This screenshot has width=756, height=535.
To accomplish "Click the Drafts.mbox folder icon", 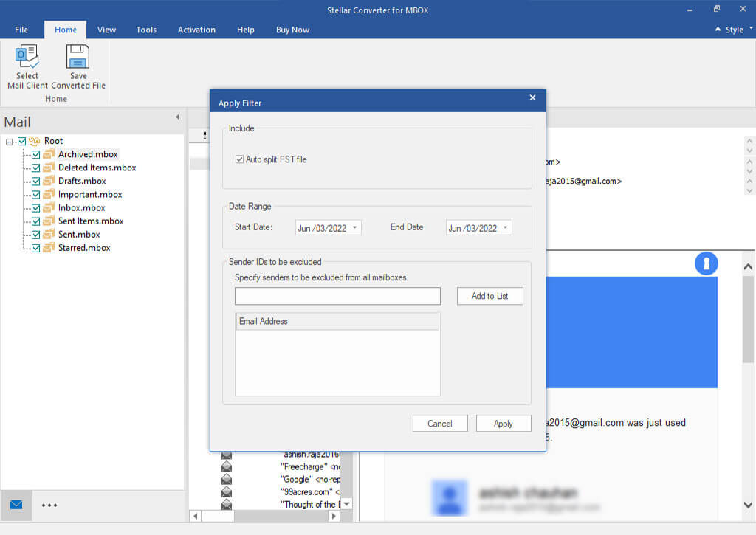I will point(48,181).
